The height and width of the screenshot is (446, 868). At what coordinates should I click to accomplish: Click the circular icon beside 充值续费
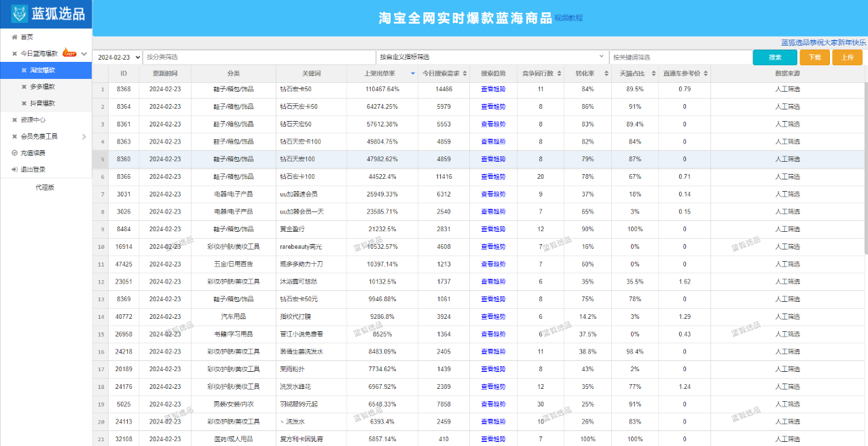tap(14, 152)
